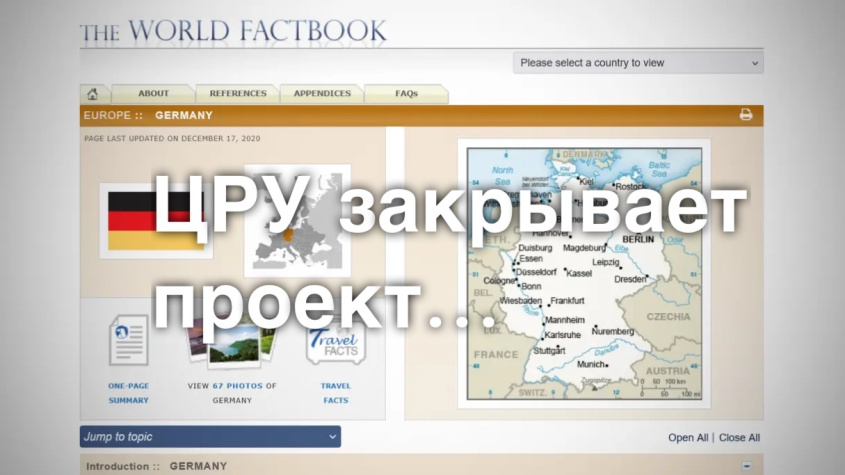Collapse the Introduction Germany section
The height and width of the screenshot is (475, 845).
[x=746, y=466]
